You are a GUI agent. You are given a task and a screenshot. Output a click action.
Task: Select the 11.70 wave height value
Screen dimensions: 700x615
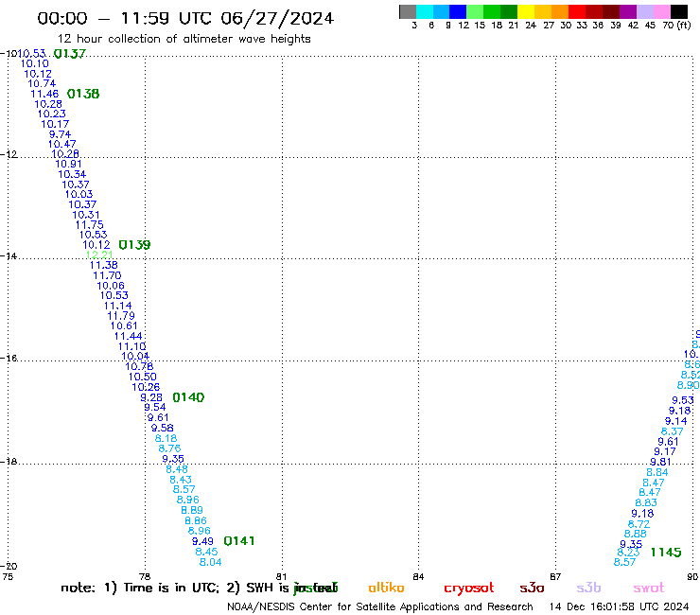click(107, 275)
